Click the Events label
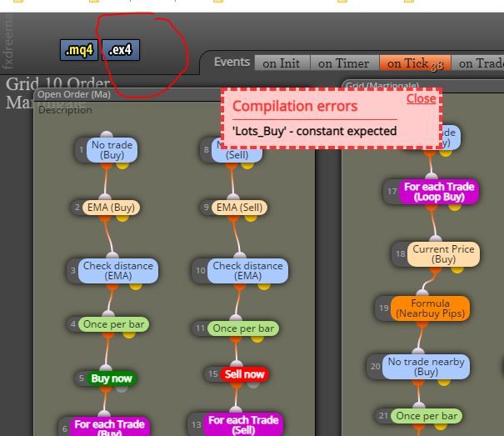 point(232,62)
